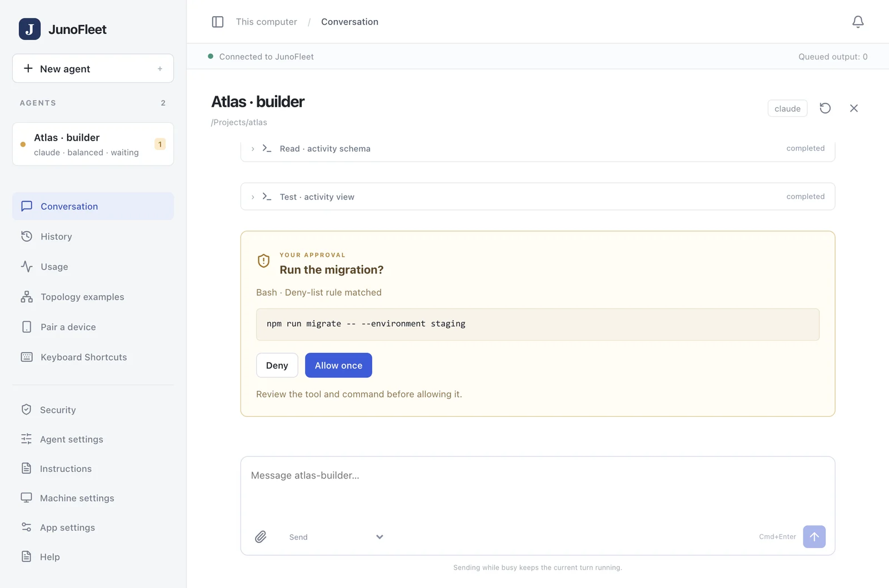Open the Send mode dropdown
889x588 pixels.
pos(336,537)
